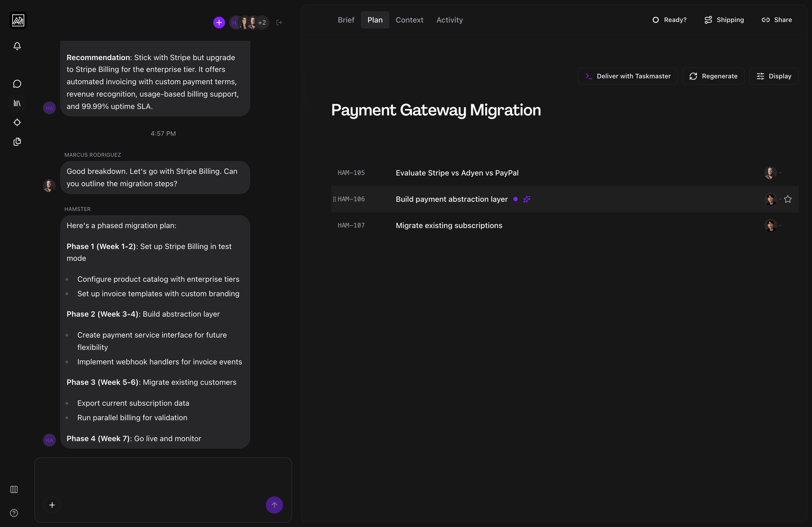812x527 pixels.
Task: Star the HAM-106 task
Action: (788, 199)
